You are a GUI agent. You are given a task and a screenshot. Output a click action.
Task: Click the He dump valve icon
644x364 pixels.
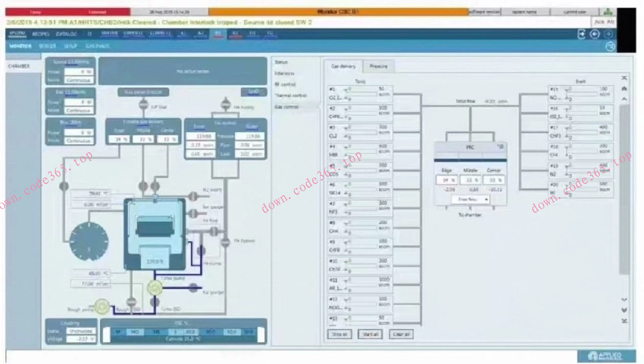coord(201,251)
